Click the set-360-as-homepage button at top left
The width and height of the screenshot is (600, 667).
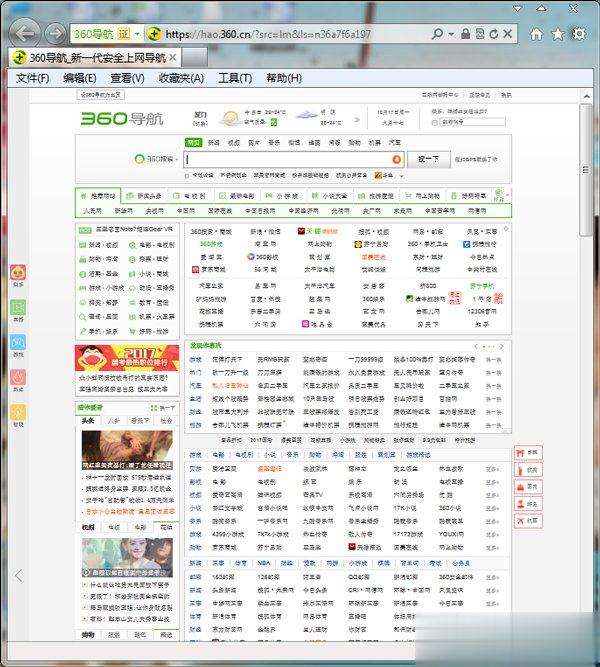[x=101, y=95]
